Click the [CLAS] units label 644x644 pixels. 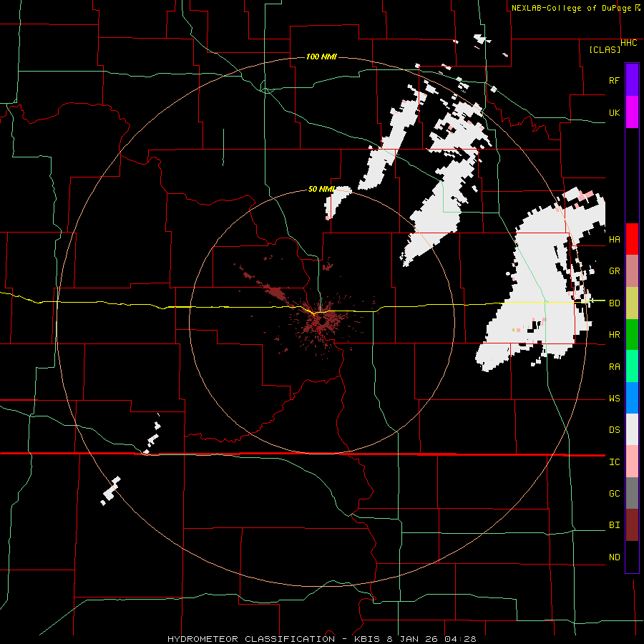point(605,49)
